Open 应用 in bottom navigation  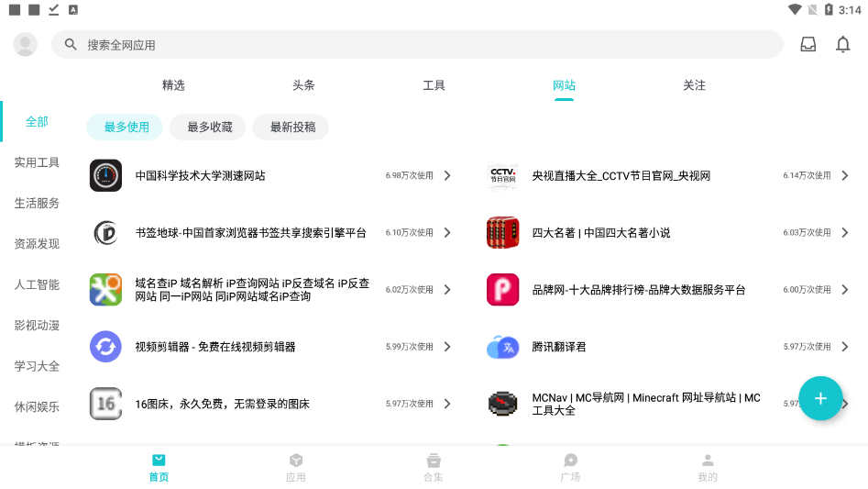point(296,468)
